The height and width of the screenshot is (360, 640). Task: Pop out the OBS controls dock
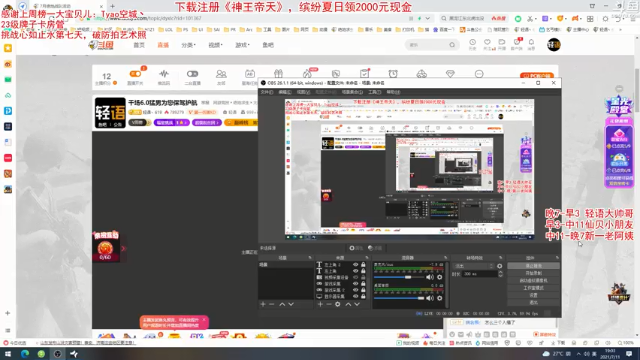[x=557, y=258]
